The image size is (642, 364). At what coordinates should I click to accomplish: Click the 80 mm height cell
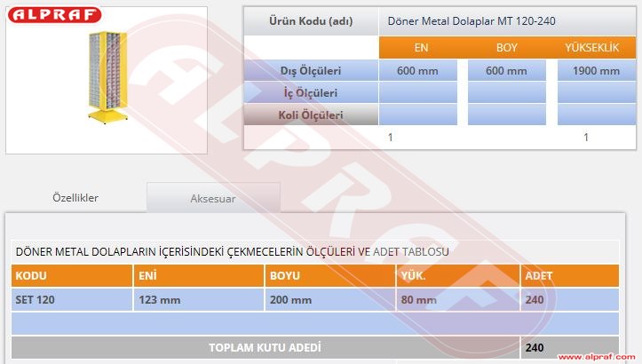pos(456,300)
